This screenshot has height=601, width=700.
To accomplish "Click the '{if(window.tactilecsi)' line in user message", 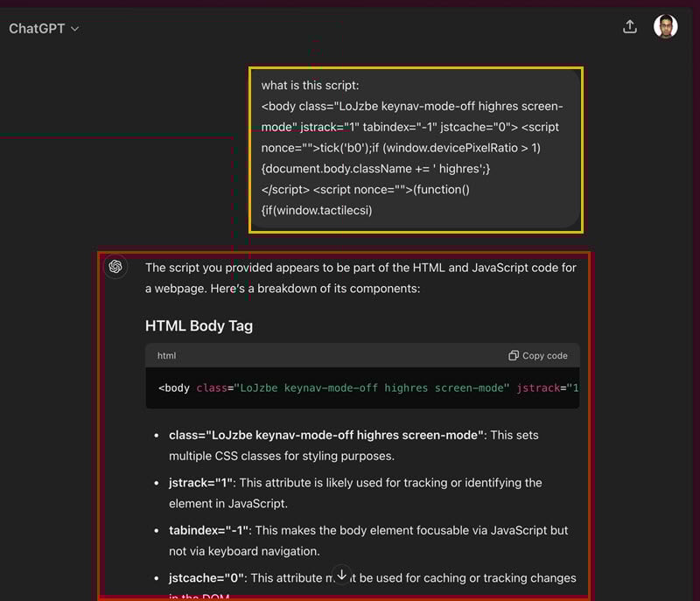I will point(317,210).
